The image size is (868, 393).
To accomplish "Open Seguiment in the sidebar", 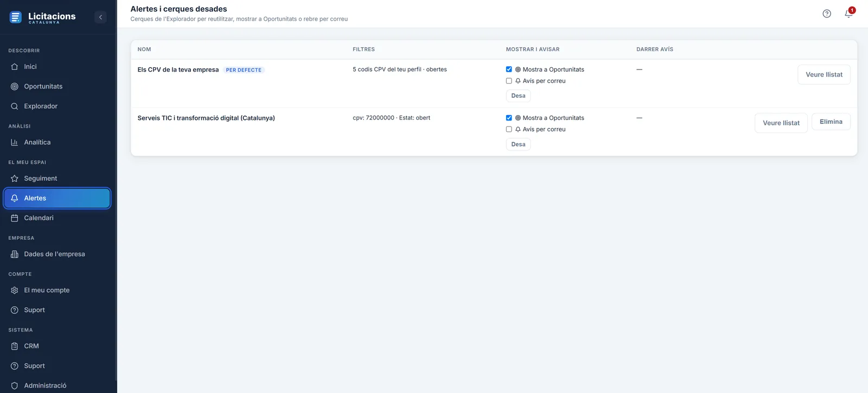I will 57,179.
